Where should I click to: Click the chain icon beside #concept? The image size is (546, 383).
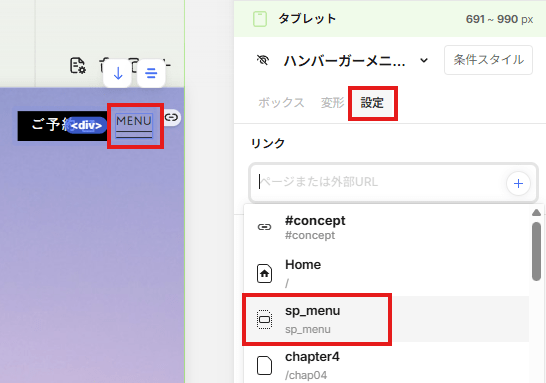pyautogui.click(x=264, y=227)
